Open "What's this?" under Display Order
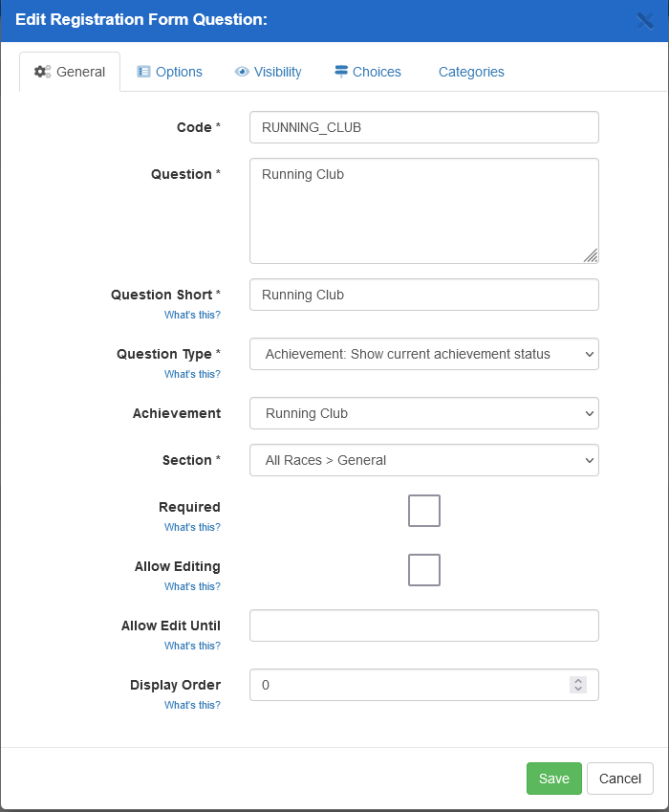The height and width of the screenshot is (812, 669). click(192, 705)
